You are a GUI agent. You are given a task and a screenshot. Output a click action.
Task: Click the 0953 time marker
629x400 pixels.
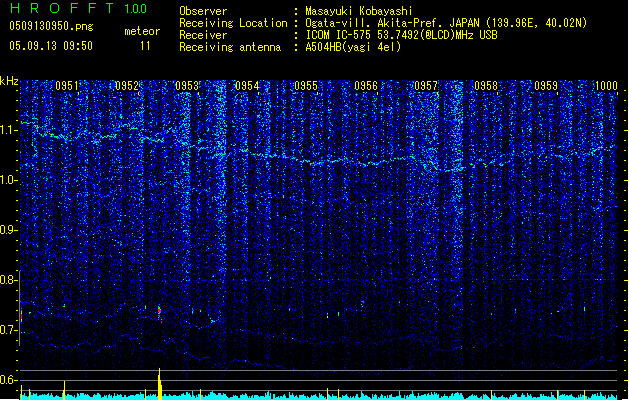point(187,86)
